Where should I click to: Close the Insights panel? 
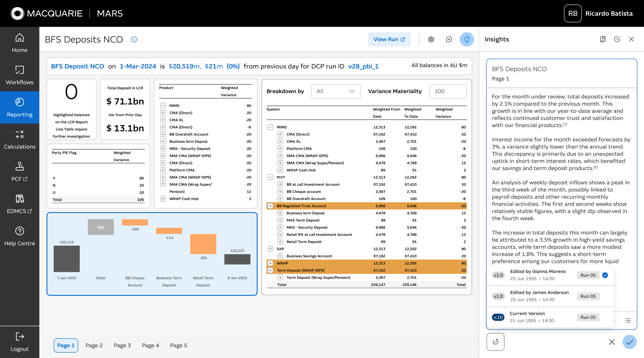coord(631,39)
